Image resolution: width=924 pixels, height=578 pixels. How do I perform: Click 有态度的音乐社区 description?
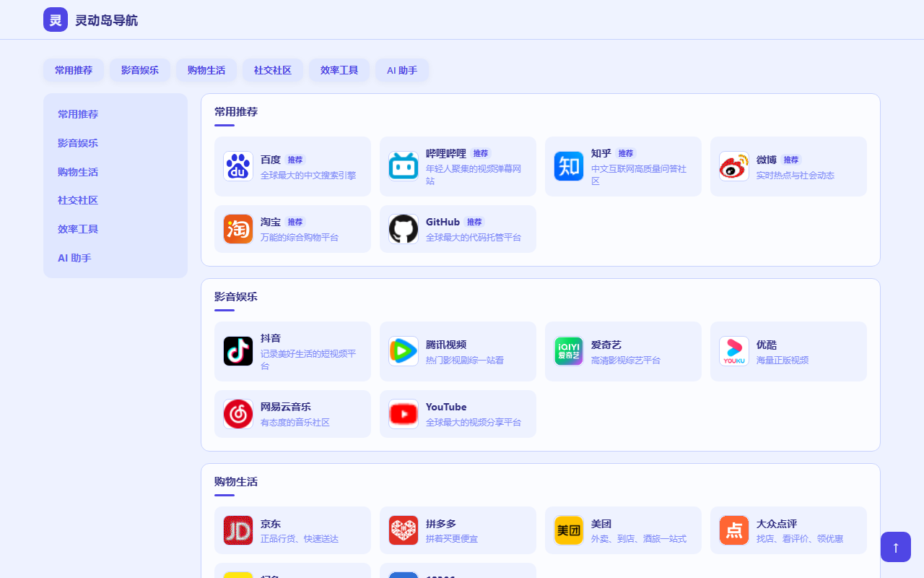[295, 422]
